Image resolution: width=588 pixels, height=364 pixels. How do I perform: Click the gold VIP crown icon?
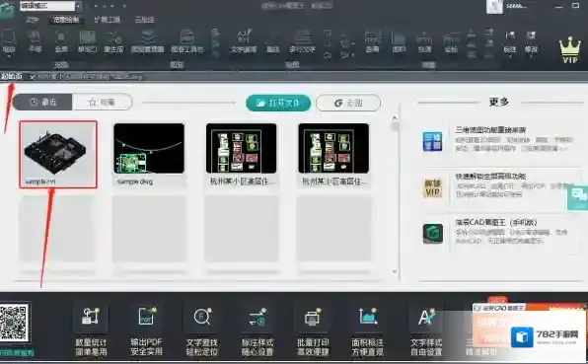569,50
